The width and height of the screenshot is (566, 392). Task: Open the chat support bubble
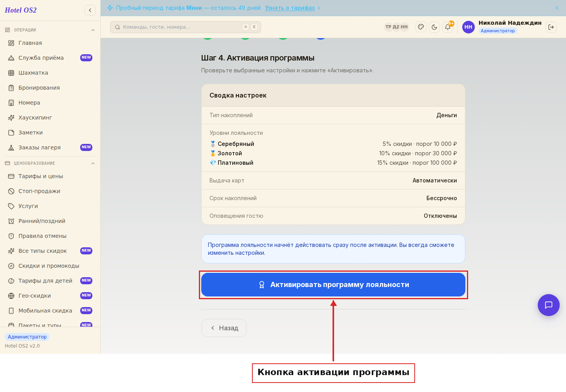(x=549, y=305)
